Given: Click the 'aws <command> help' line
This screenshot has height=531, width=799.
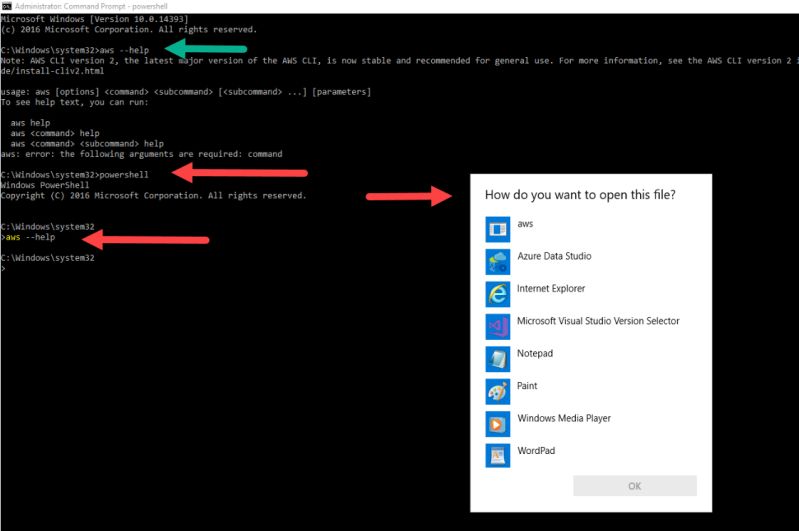Looking at the screenshot, I should click(x=55, y=133).
